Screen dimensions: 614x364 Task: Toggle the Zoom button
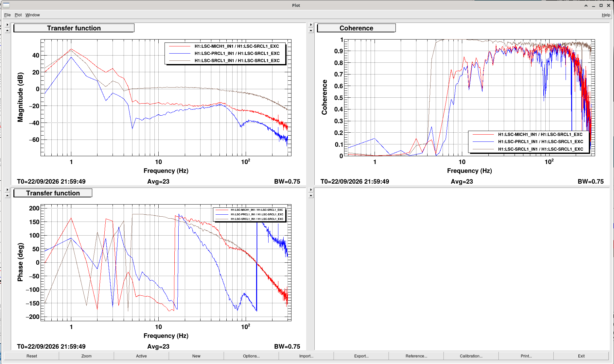[x=86, y=356]
